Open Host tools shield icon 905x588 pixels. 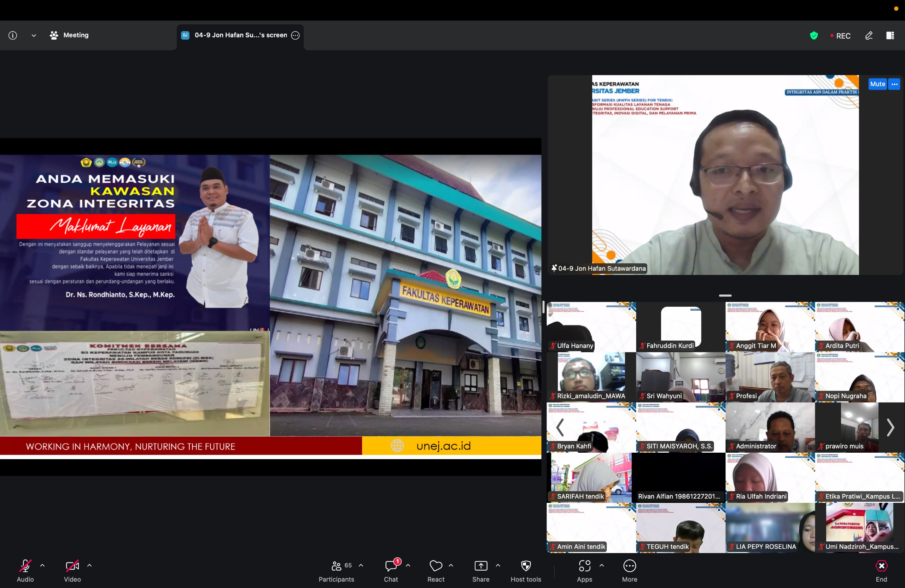click(526, 571)
